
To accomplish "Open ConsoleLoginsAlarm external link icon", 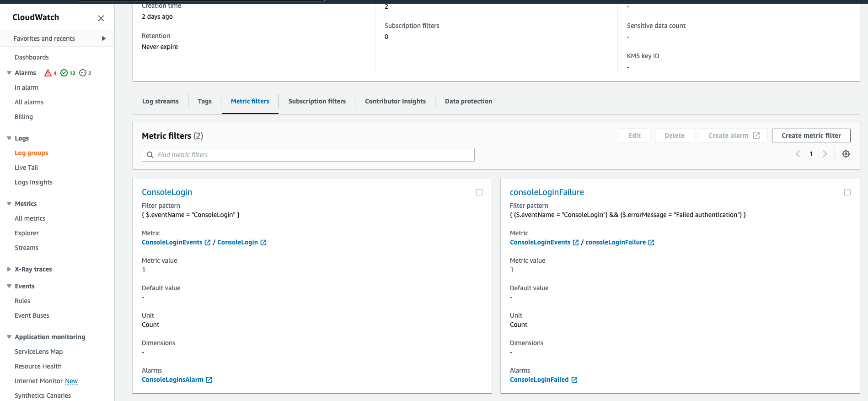I will point(209,380).
